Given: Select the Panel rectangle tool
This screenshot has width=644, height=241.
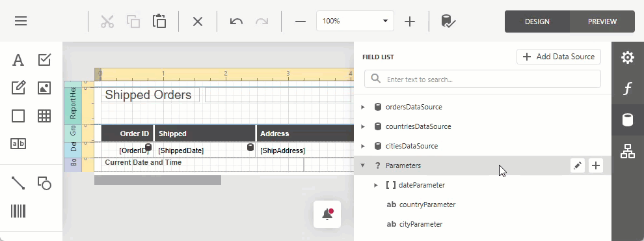Looking at the screenshot, I should tap(18, 116).
